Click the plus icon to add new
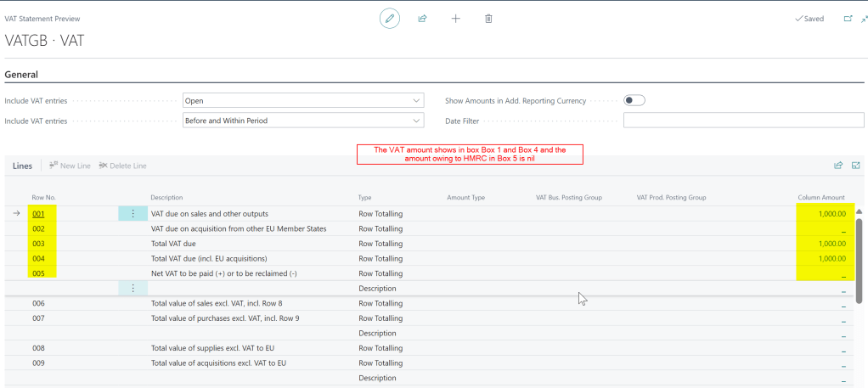The image size is (868, 388). point(455,19)
